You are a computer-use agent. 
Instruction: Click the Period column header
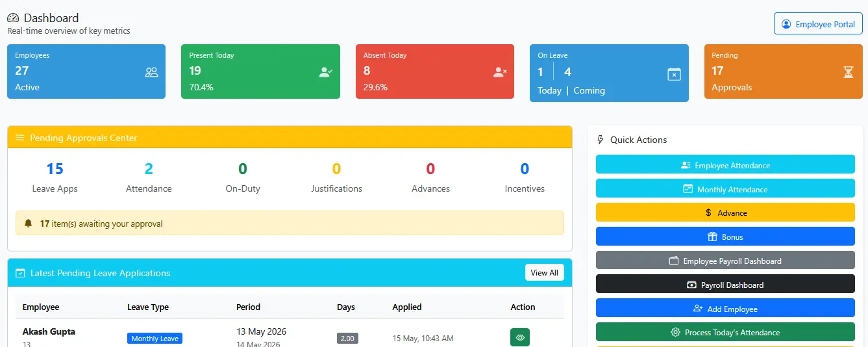pyautogui.click(x=248, y=307)
